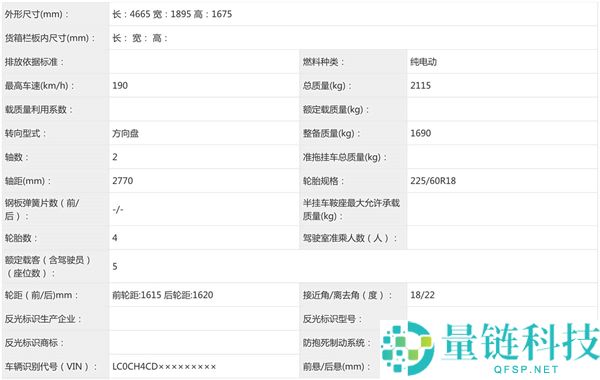The image size is (600, 380).
Task: Click the label 最高车速(km/h)
Action: pos(39,86)
